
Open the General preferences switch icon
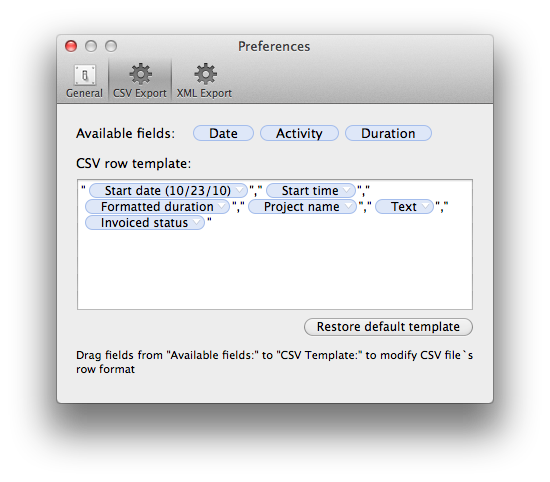click(x=85, y=75)
